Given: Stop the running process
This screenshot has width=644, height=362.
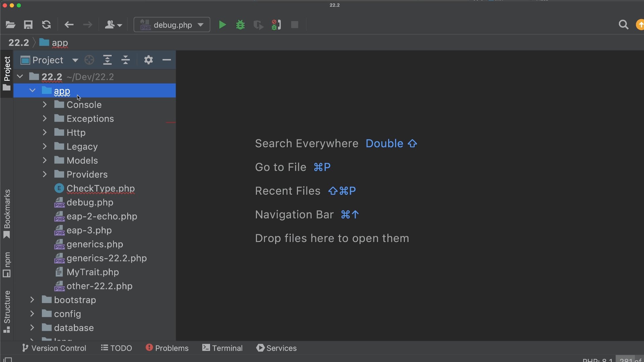Looking at the screenshot, I should tap(294, 24).
